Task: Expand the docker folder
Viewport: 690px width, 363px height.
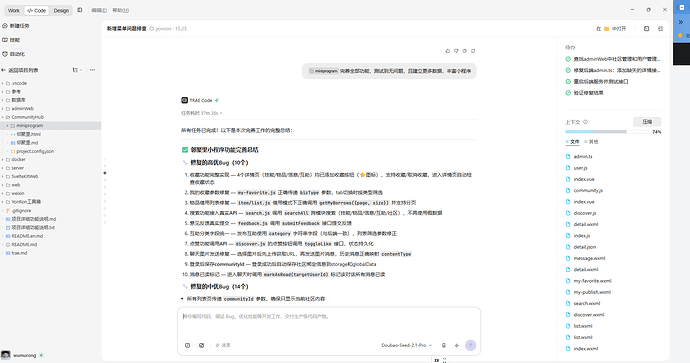Action: click(x=3, y=160)
